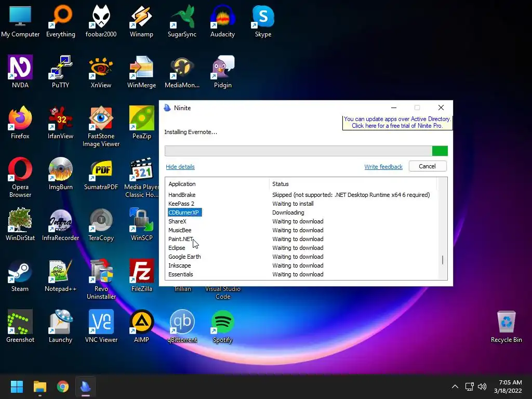Click the AIMP desktop shortcut

141,326
